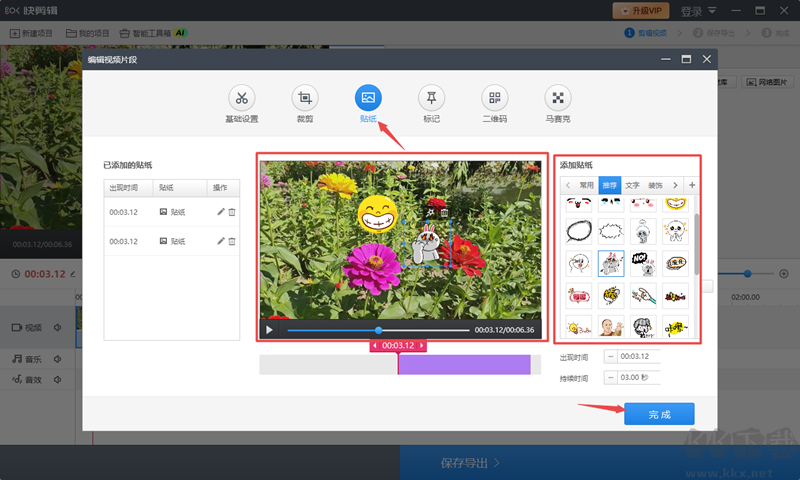Step the pink 00:03.12 marker back with its left arrow
The width and height of the screenshot is (800, 480).
(374, 345)
